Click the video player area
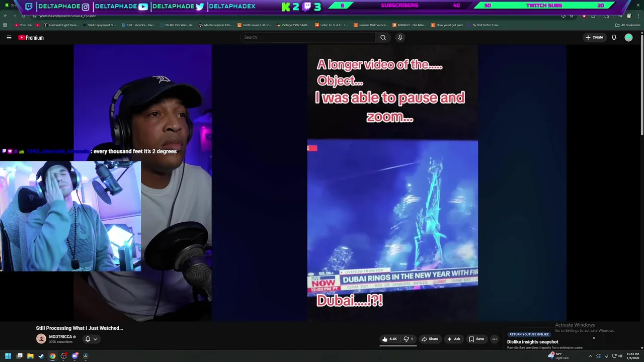Screen dimensions: 644x362 point(320,183)
